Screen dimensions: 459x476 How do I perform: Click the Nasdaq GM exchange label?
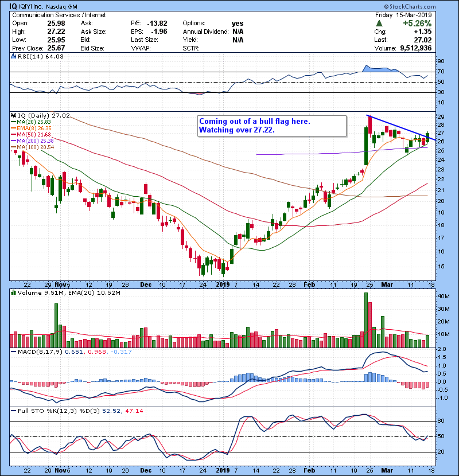[61, 7]
